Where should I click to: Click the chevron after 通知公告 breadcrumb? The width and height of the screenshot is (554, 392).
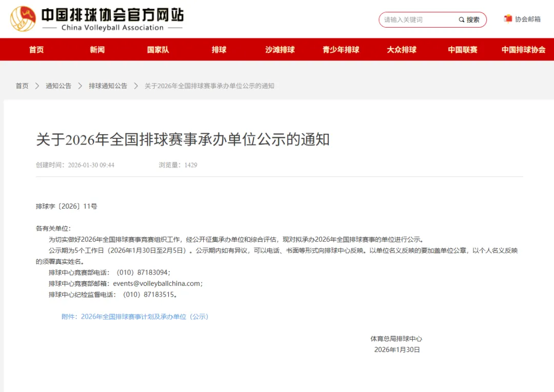pos(80,86)
